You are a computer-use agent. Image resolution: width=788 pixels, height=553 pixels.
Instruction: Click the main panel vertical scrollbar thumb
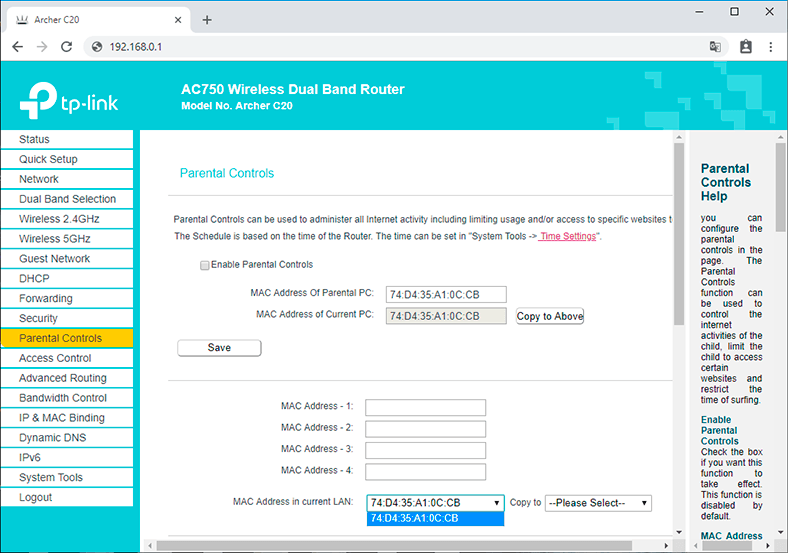(679, 234)
